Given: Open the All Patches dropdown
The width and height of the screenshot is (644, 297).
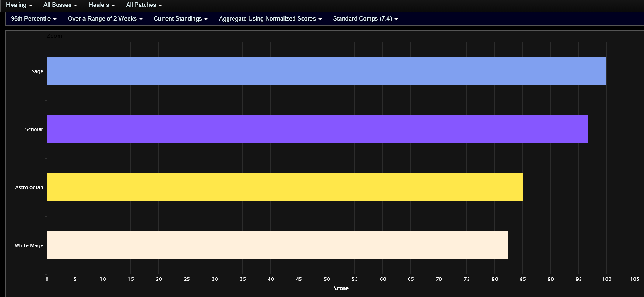Looking at the screenshot, I should pyautogui.click(x=144, y=5).
